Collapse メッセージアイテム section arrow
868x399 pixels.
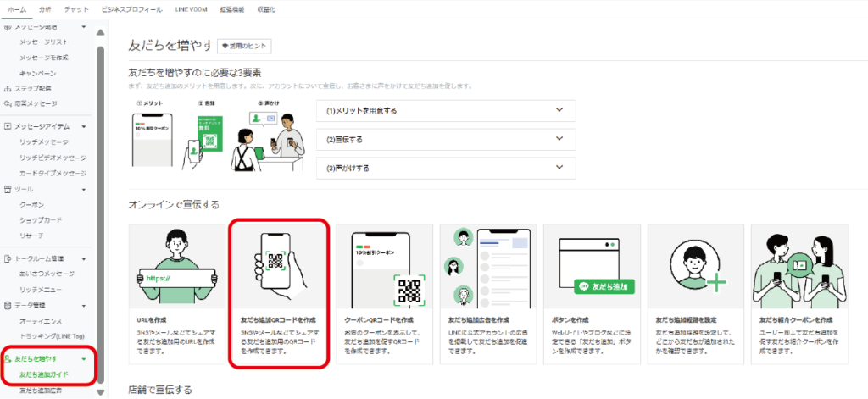pos(84,127)
